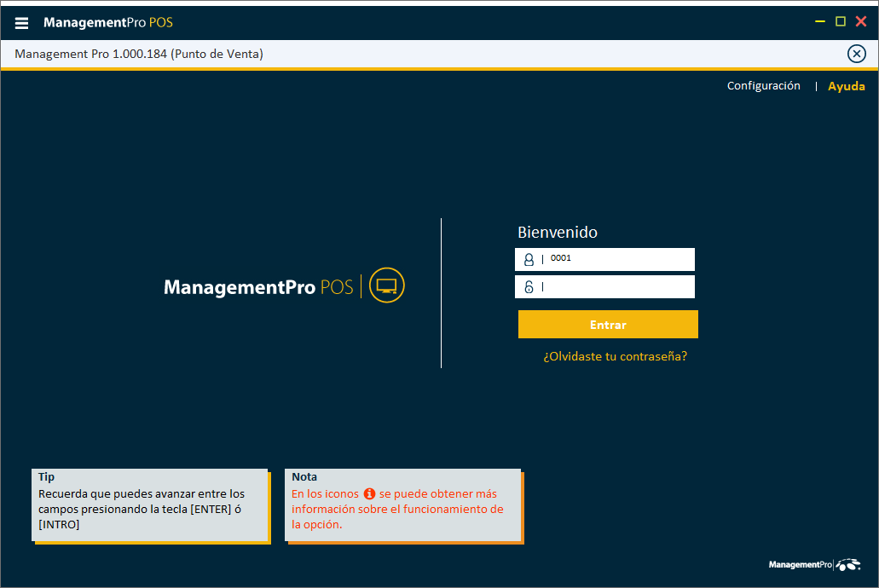Click the red info icon in the Nota box
The height and width of the screenshot is (588, 879).
(369, 493)
